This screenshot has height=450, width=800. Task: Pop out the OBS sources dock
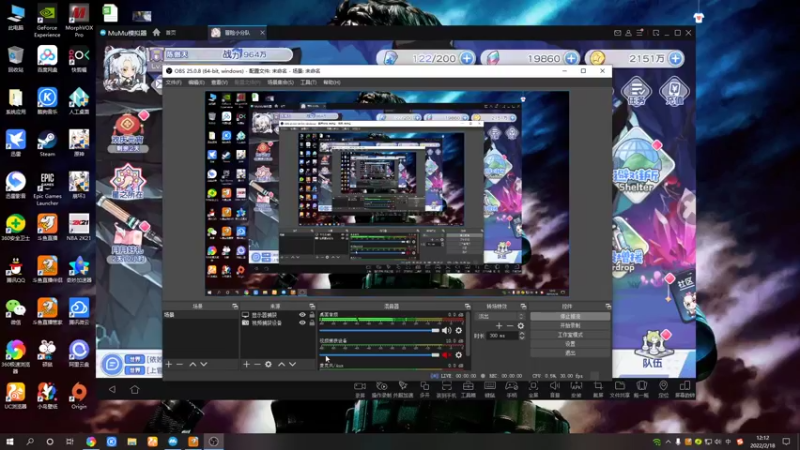click(312, 306)
